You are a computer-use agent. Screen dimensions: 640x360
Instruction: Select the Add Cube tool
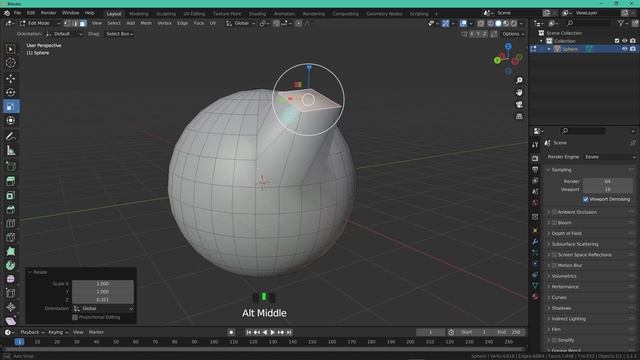11,166
